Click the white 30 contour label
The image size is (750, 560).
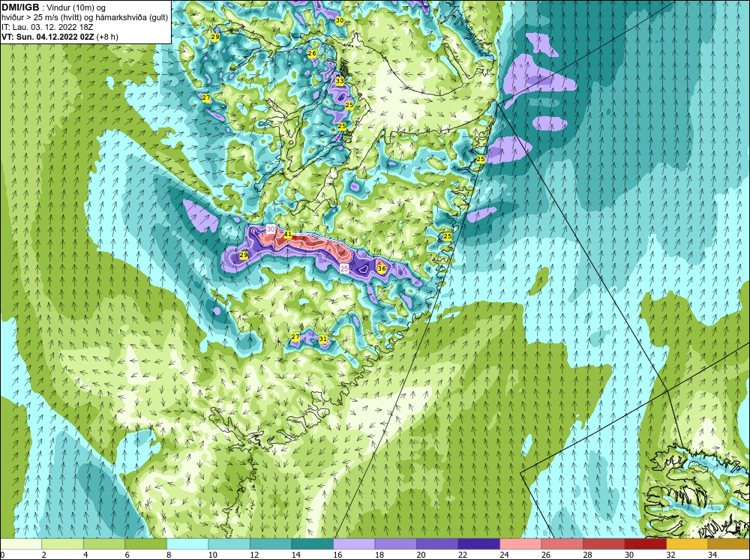[271, 229]
